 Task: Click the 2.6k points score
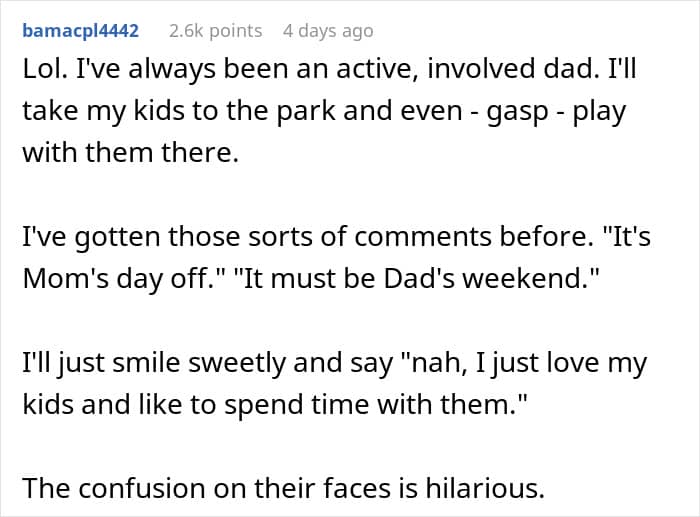point(215,31)
